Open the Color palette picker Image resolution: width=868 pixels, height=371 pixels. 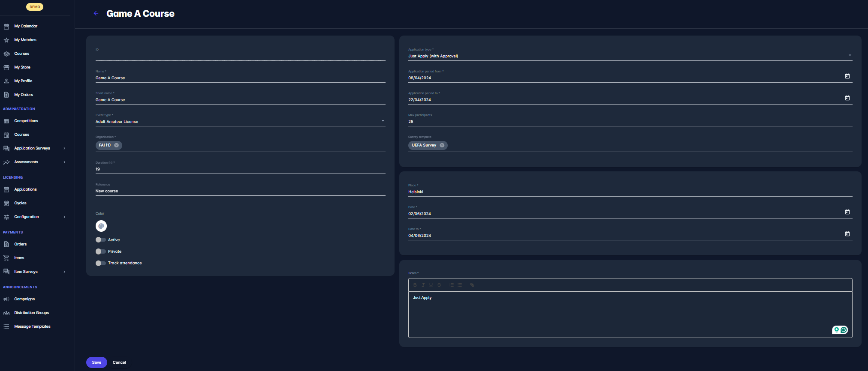click(101, 226)
